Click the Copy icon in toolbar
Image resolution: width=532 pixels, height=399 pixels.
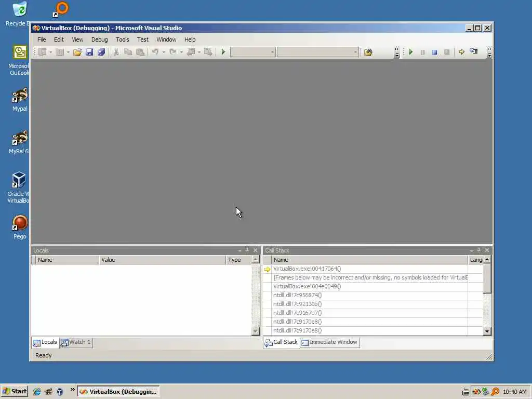point(128,52)
